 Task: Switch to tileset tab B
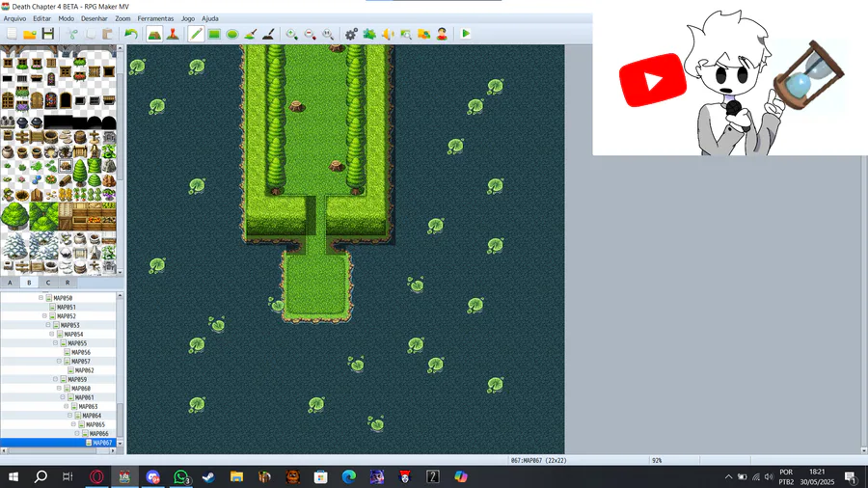coord(29,283)
